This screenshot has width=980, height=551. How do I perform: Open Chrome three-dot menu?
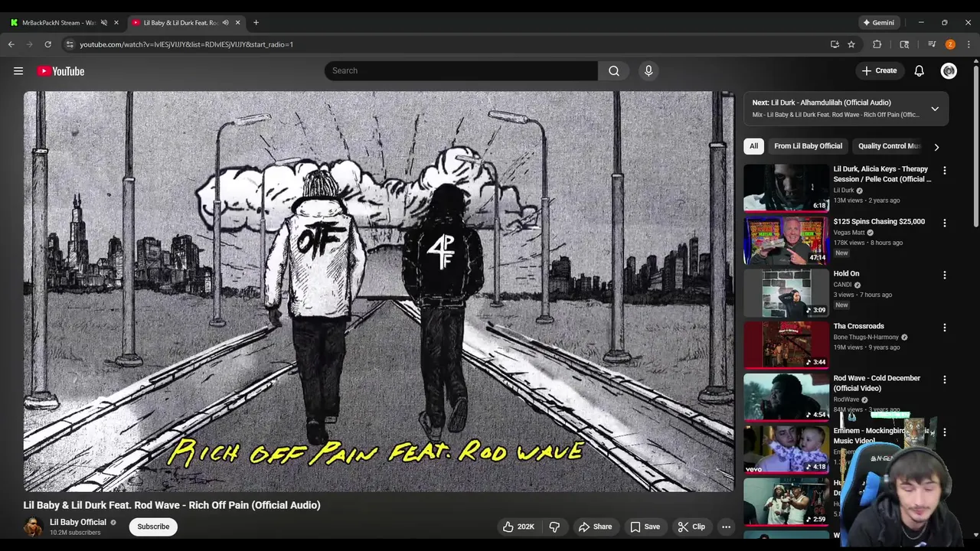(969, 44)
